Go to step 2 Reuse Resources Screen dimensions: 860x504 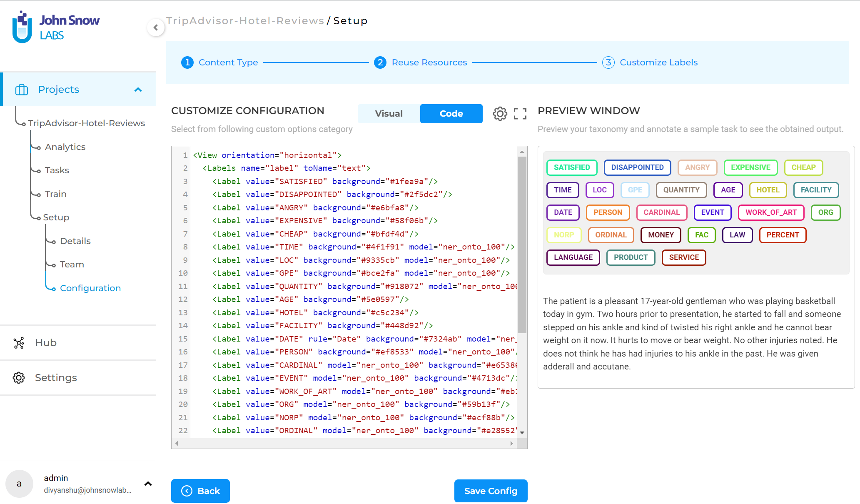(x=421, y=62)
